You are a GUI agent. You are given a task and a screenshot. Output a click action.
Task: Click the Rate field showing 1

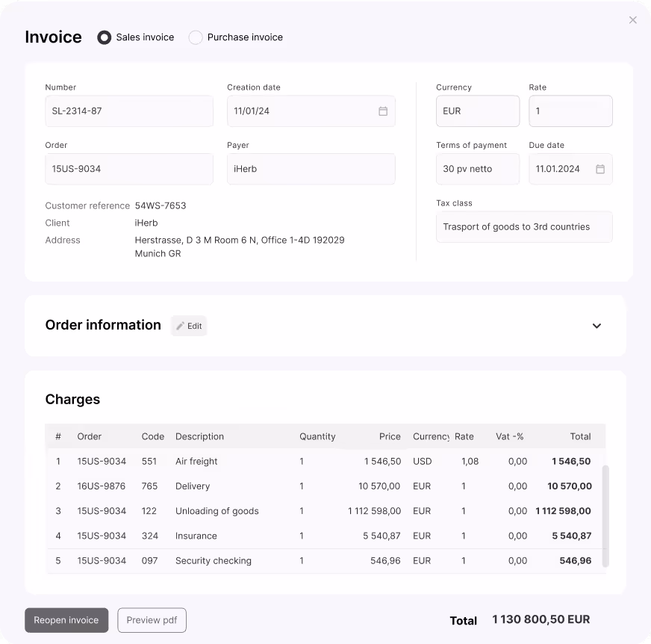570,111
